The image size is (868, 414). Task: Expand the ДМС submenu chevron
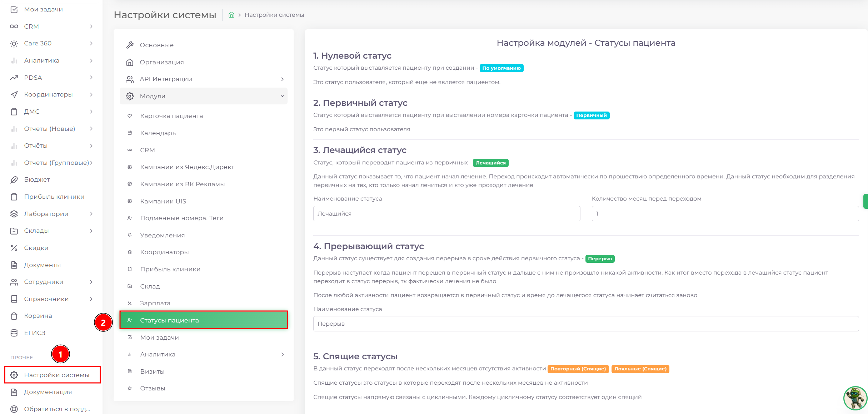pyautogui.click(x=91, y=112)
